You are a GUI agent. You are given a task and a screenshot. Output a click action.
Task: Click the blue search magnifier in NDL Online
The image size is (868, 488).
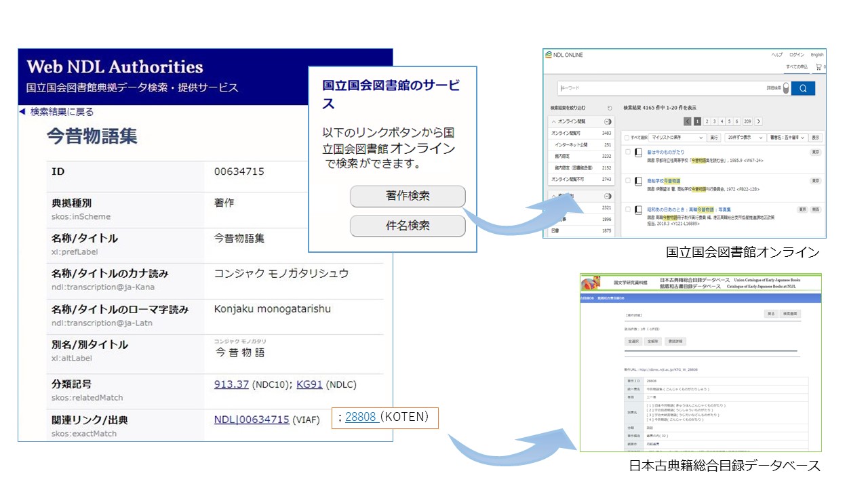click(803, 88)
